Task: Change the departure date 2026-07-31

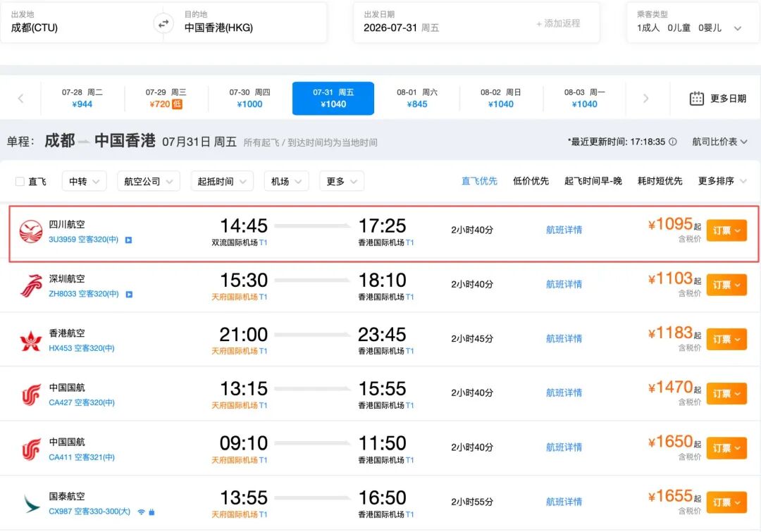Action: click(402, 27)
